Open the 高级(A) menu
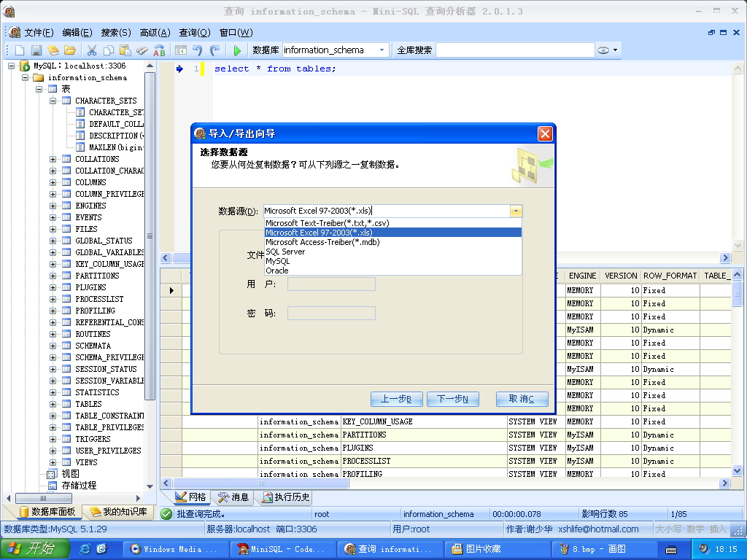Viewport: 747px width, 560px height. (x=155, y=32)
